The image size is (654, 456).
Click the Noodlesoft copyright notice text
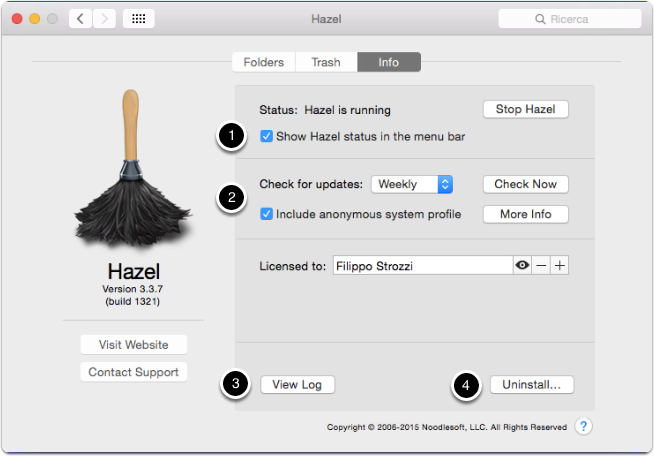click(x=447, y=427)
